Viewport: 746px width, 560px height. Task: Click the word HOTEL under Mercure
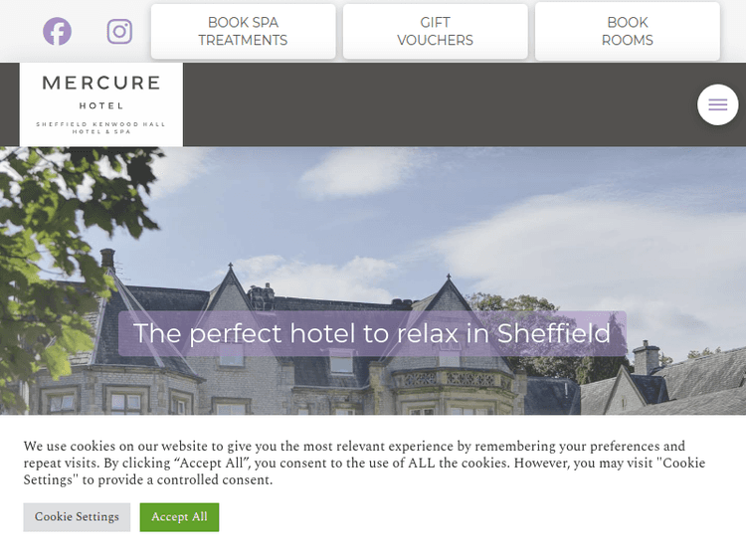coord(100,105)
